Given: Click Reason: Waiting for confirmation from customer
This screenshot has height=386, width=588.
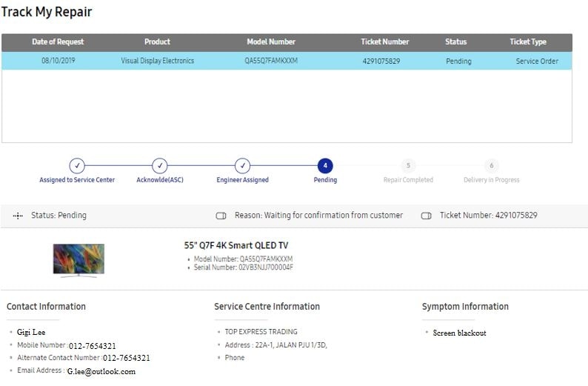Looking at the screenshot, I should pyautogui.click(x=318, y=216).
